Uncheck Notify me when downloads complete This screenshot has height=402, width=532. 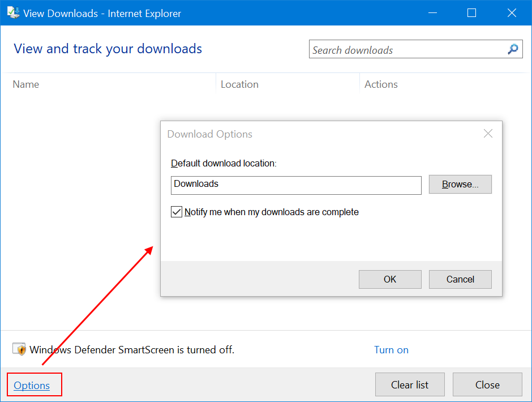tap(177, 212)
